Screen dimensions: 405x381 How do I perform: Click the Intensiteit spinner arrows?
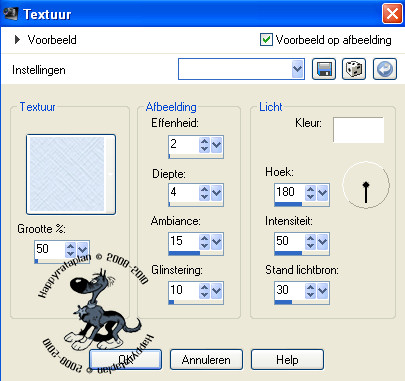pos(310,242)
